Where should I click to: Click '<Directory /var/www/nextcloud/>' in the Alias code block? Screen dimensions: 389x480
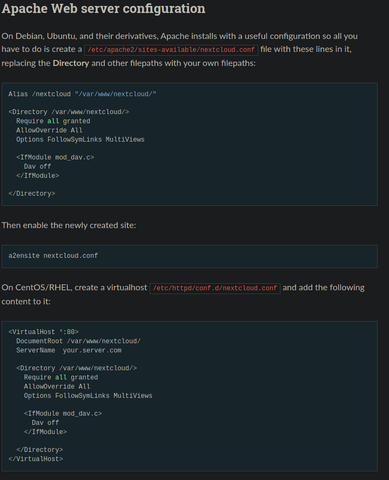(x=69, y=112)
